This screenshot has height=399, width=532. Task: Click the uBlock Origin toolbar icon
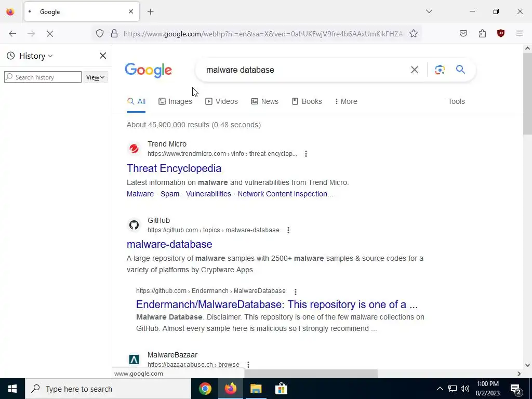[501, 34]
